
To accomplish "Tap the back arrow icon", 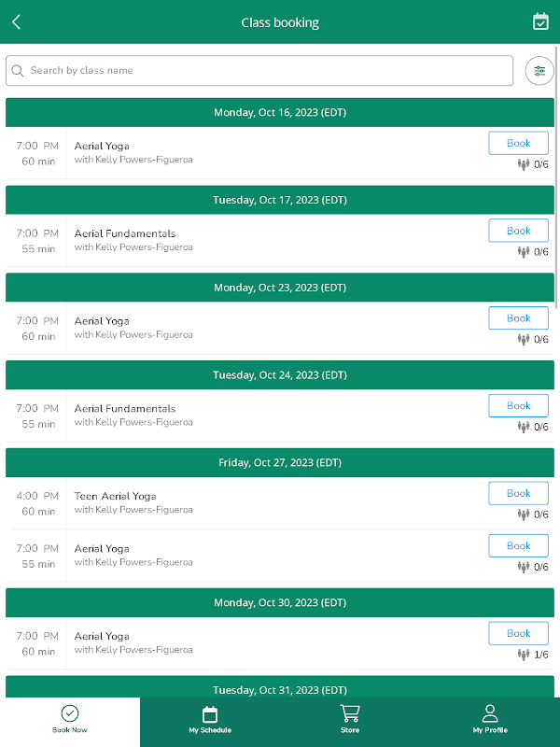I will click(16, 22).
